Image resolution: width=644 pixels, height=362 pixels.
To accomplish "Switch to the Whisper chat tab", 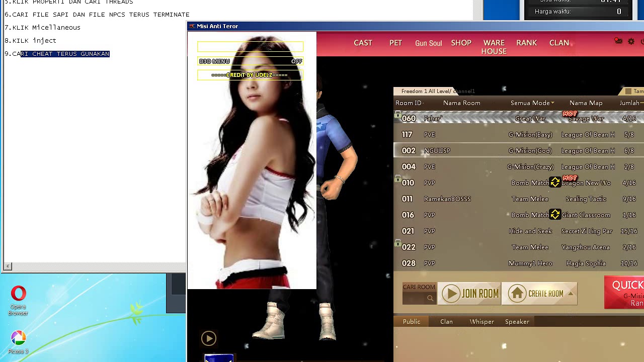I will coord(481,322).
